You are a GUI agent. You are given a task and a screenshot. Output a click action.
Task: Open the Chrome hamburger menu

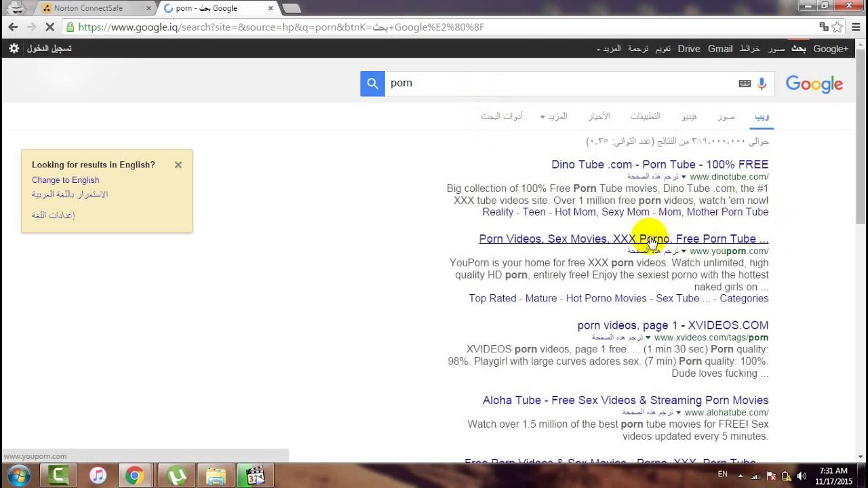tap(856, 27)
